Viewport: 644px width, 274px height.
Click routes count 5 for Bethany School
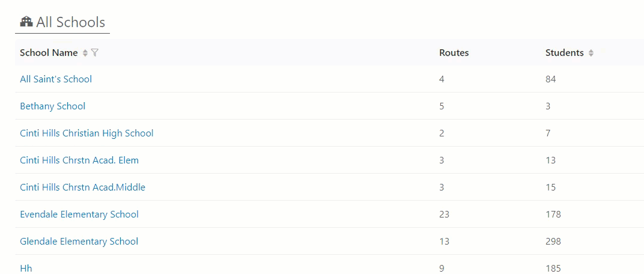pos(442,106)
